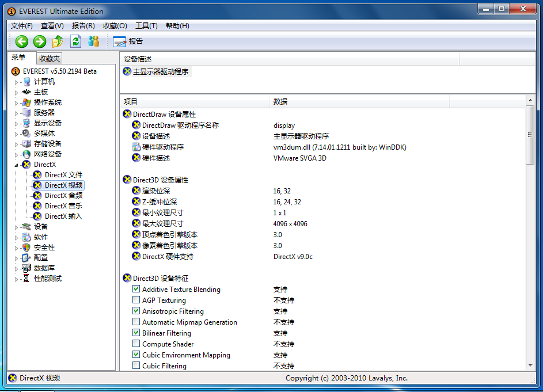The image size is (543, 392).
Task: Switch to the 收藏夹 tab
Action: click(x=50, y=58)
